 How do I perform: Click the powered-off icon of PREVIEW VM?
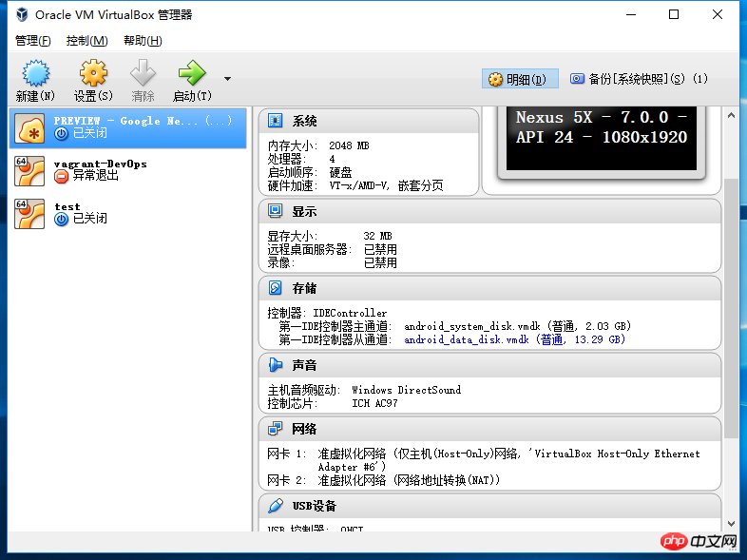click(62, 133)
